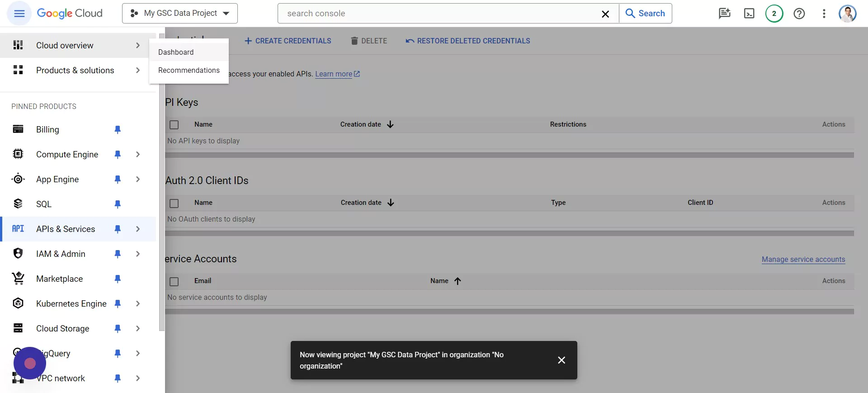Open the My GSC Data Project selector
The image size is (868, 393).
pyautogui.click(x=179, y=14)
